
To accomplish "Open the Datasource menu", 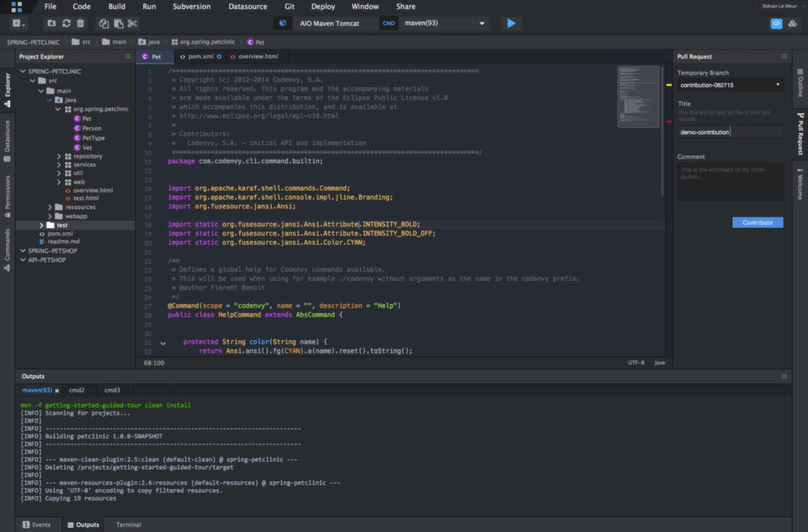I will (247, 7).
